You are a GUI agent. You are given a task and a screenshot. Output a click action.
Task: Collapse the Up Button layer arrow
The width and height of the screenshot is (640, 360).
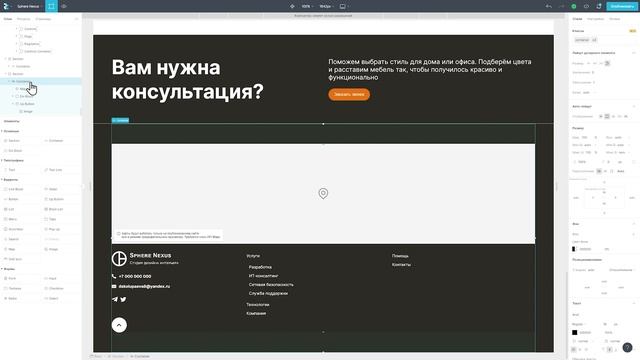13,104
